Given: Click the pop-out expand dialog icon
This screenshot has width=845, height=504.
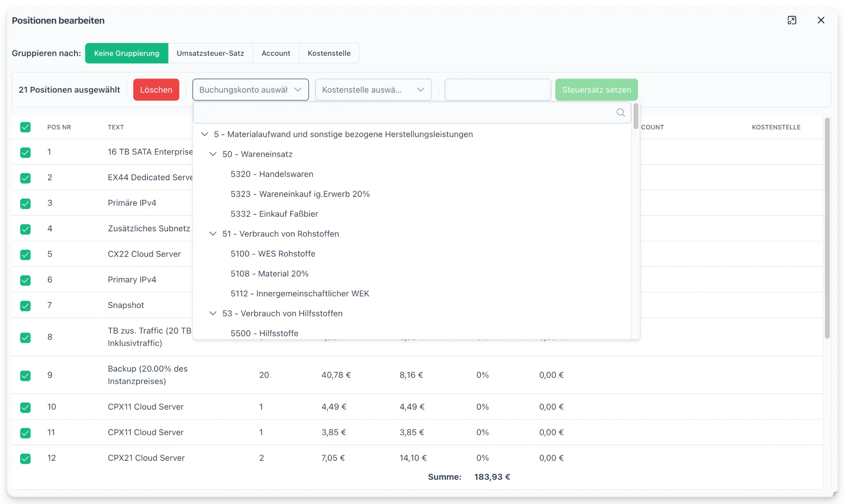Looking at the screenshot, I should (x=792, y=20).
